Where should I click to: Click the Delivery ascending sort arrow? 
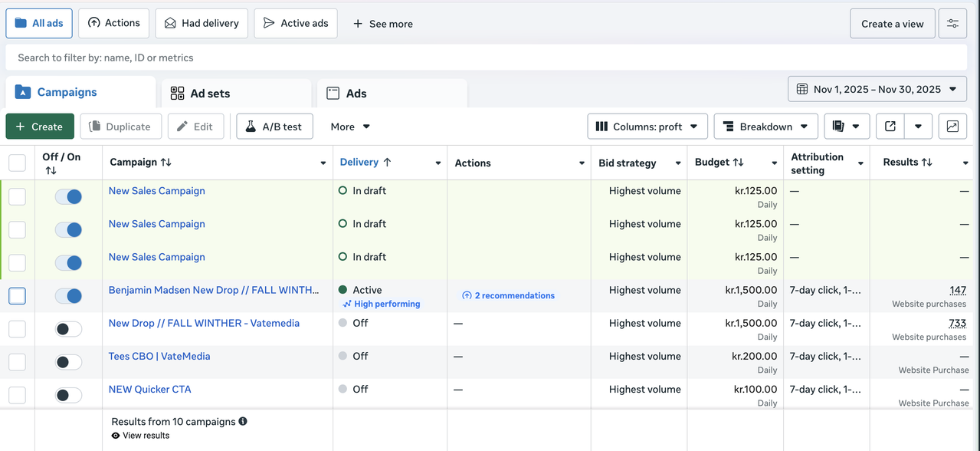(387, 163)
